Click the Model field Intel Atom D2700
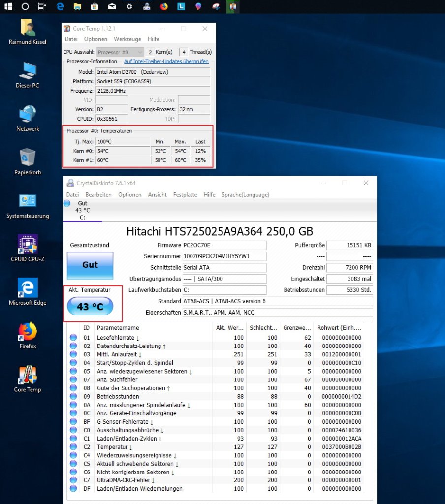Screen dimensions: 445x504 point(153,72)
